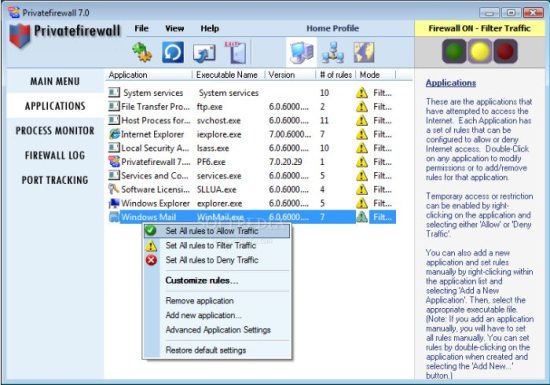Open the Applications sidebar section
550x385 pixels.
tap(55, 106)
